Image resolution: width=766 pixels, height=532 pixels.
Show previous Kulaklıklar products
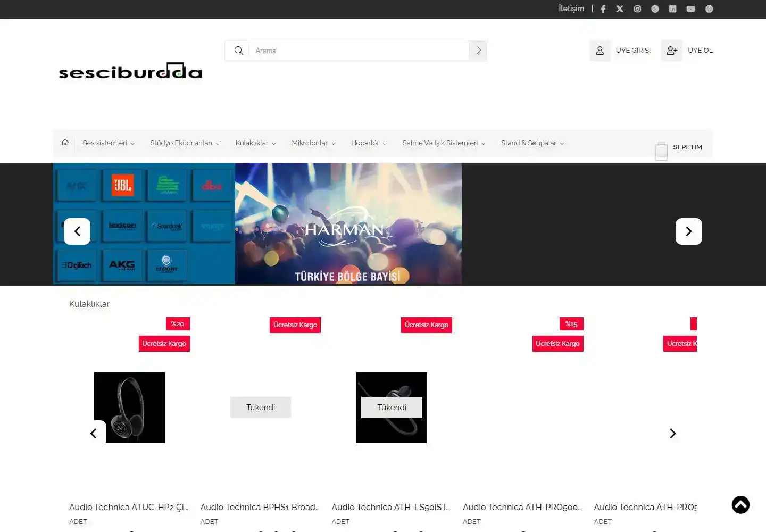coord(94,434)
